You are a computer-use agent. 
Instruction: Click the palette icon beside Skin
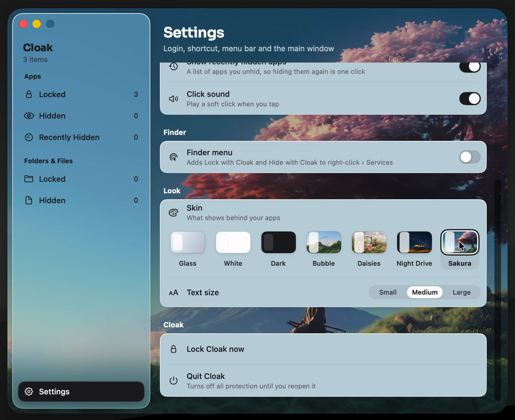tap(173, 213)
